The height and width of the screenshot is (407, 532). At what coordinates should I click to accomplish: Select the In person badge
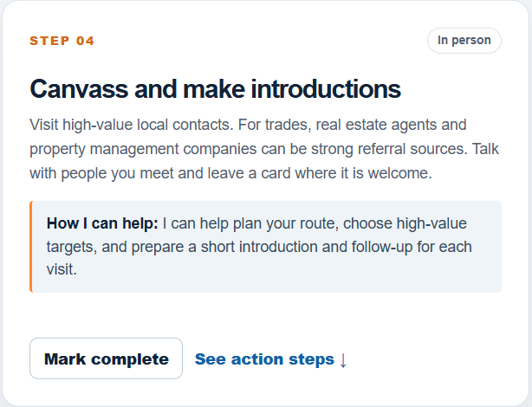click(464, 41)
